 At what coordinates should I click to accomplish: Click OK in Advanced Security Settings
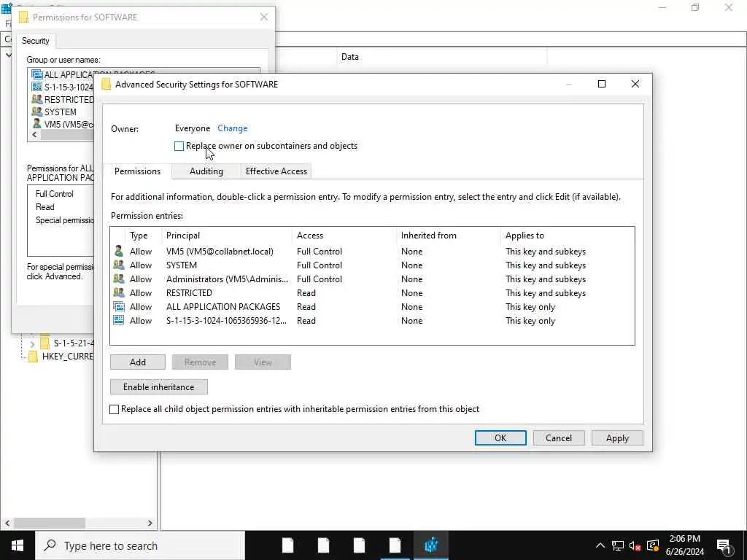pos(500,438)
